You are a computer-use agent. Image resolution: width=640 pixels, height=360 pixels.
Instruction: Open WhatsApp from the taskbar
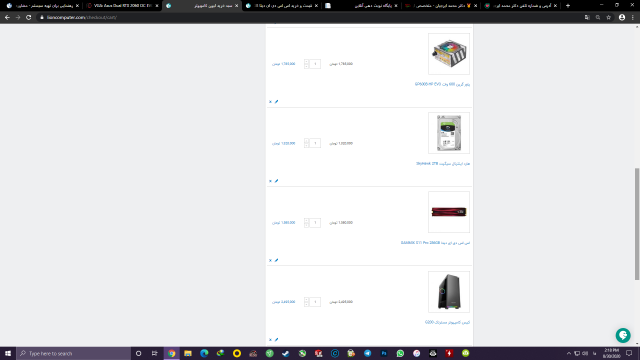pyautogui.click(x=400, y=353)
